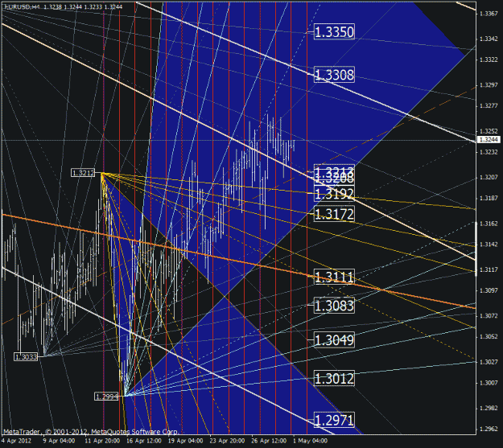503x448 pixels.
Task: Click the 1.3342 price axis value
Action: 489,39
